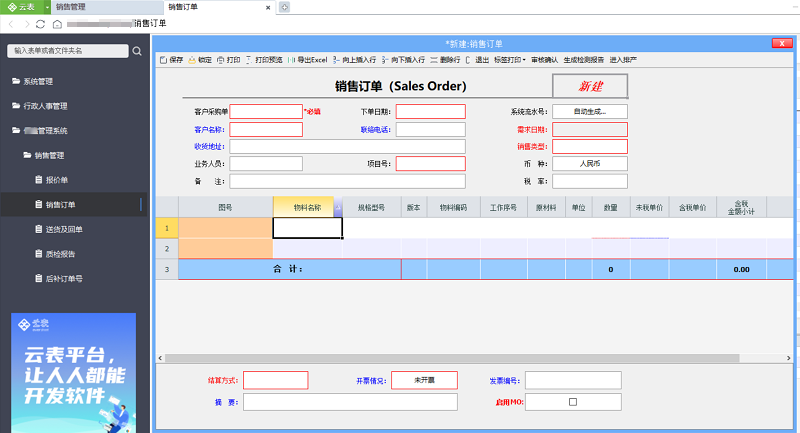Click the sidebar search magnifier icon
This screenshot has width=800, height=433.
click(x=137, y=51)
